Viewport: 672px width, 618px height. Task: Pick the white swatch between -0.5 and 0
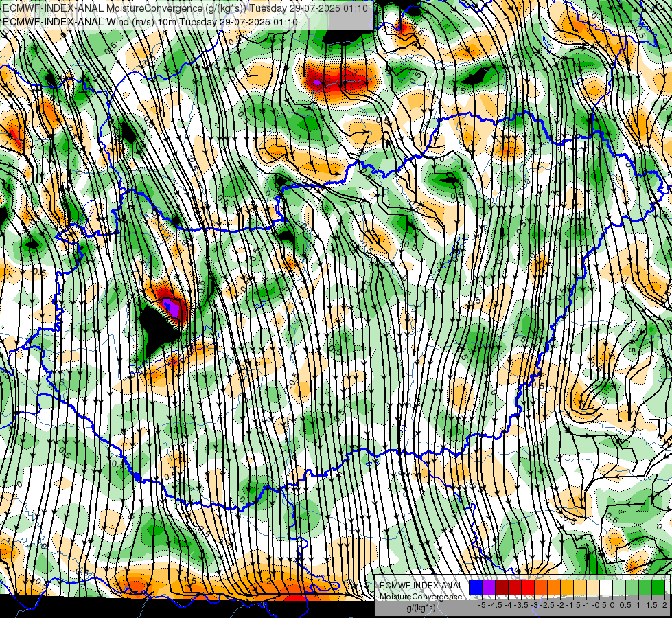[x=606, y=588]
